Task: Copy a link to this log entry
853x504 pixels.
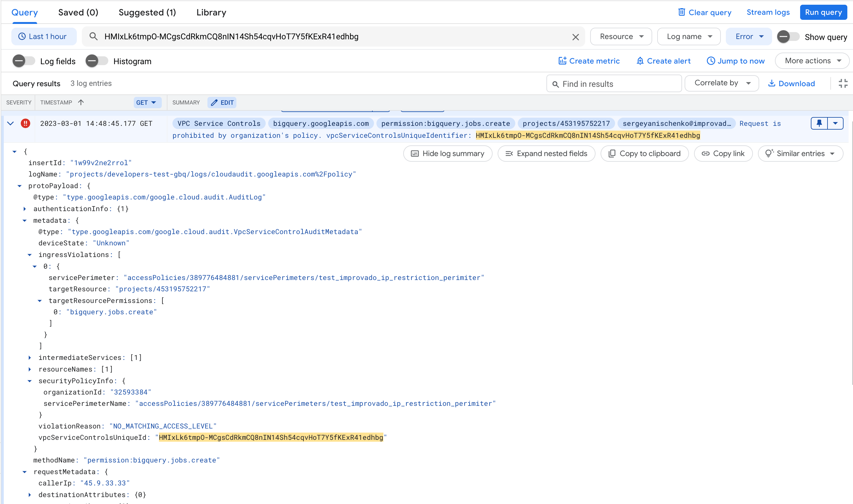Action: [x=723, y=153]
